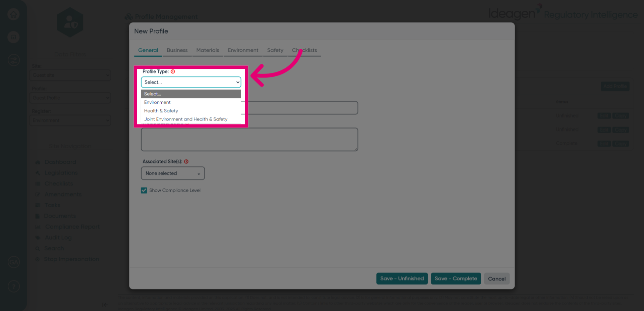Viewport: 644px width, 311px height.
Task: Click inside the large profile description text area
Action: pyautogui.click(x=250, y=139)
